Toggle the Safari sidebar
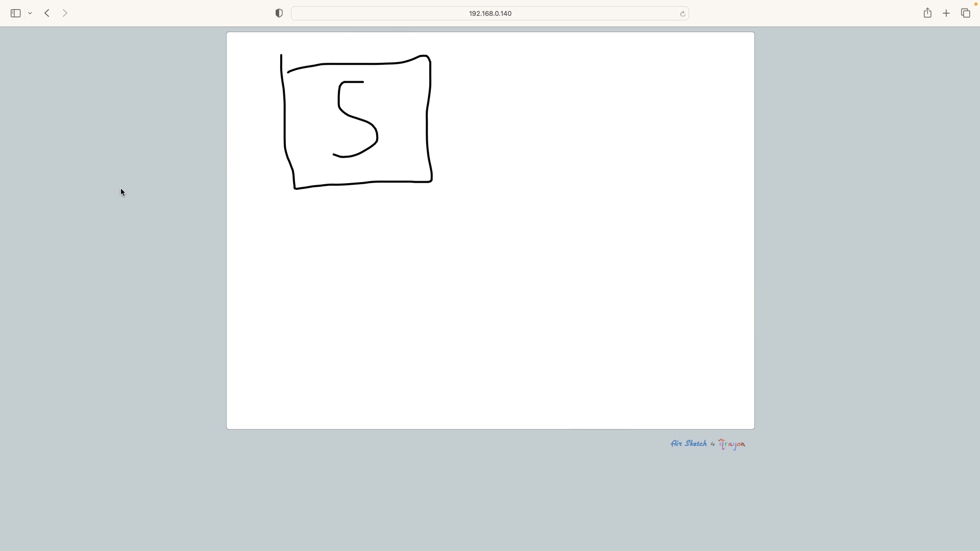 [x=15, y=14]
